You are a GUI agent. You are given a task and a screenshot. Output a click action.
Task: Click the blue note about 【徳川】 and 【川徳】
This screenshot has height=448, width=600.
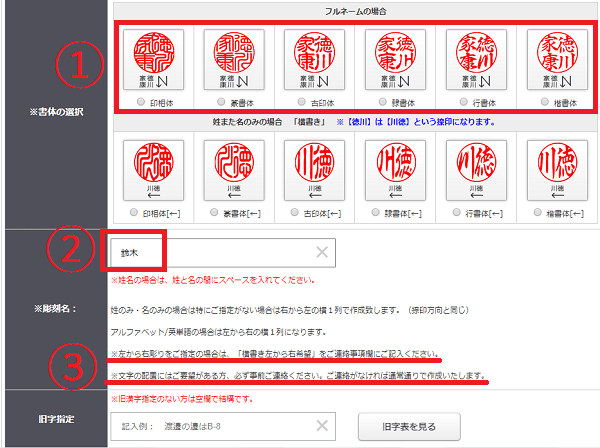pyautogui.click(x=416, y=122)
